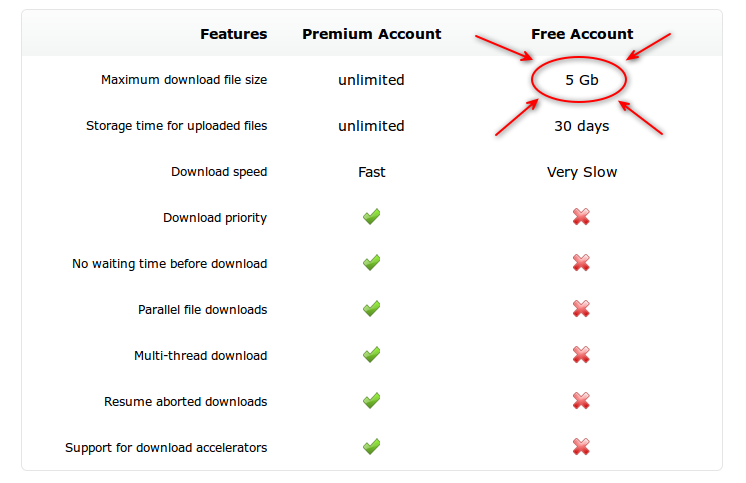Screen dimensions: 746x483
Task: Click the Very Slow download speed value
Action: (582, 172)
